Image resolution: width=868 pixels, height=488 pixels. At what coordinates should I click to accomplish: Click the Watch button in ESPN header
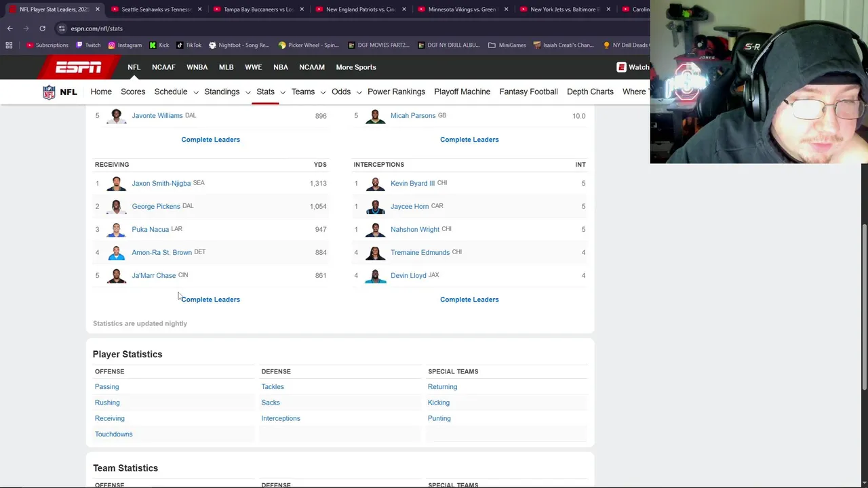pos(633,67)
